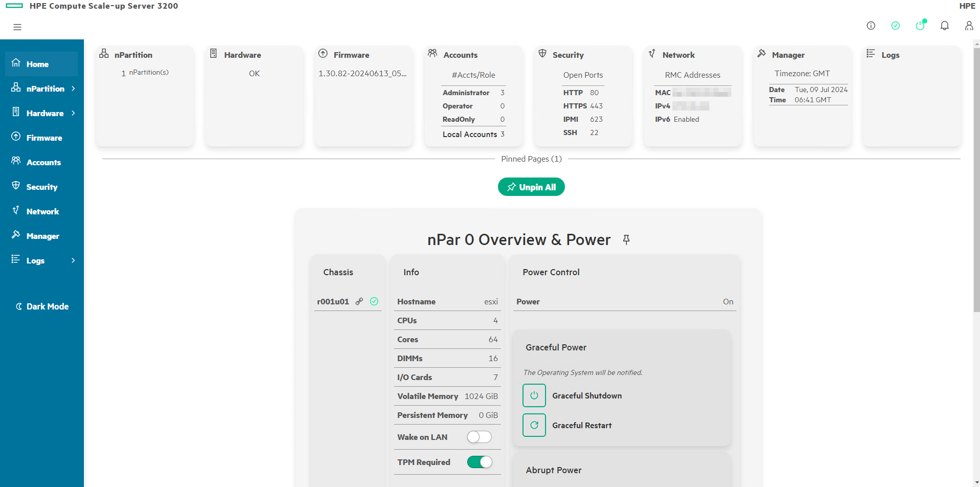This screenshot has height=487, width=980.
Task: Click the firmware version 1.30.82-20240613_05... text
Action: pyautogui.click(x=362, y=73)
